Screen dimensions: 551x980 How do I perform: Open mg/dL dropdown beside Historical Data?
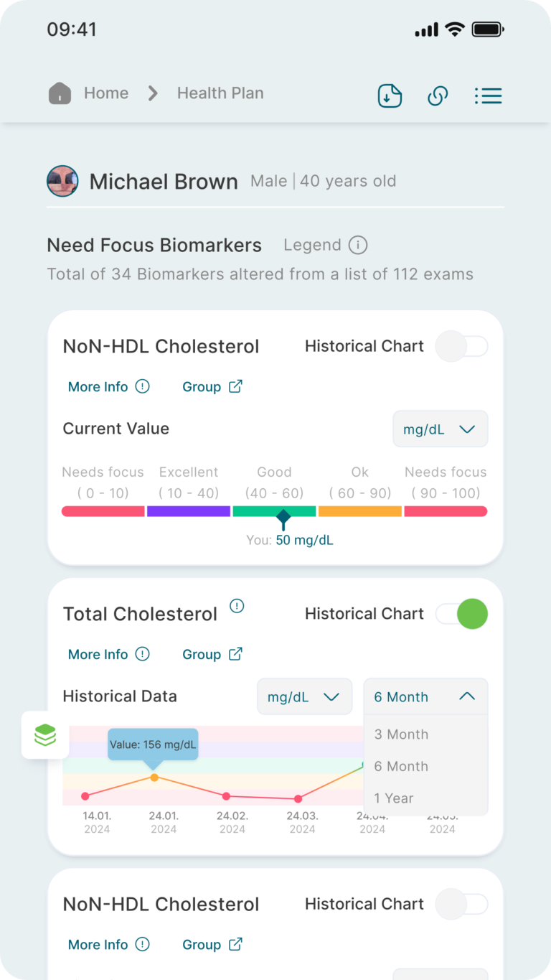point(304,697)
